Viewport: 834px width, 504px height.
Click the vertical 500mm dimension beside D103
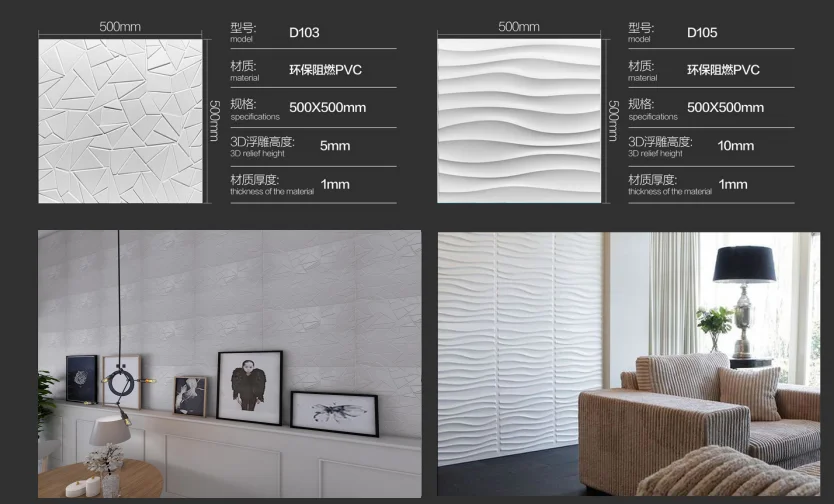[x=214, y=121]
